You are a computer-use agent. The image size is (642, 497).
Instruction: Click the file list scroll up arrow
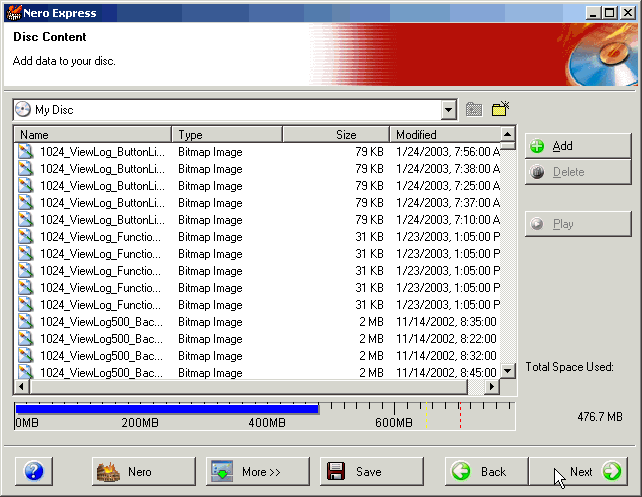pyautogui.click(x=508, y=134)
